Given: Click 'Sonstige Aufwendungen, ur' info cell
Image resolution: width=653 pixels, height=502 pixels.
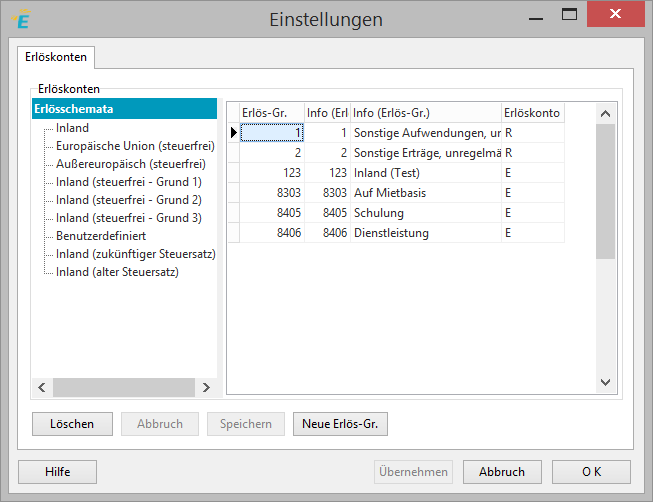Looking at the screenshot, I should click(426, 133).
